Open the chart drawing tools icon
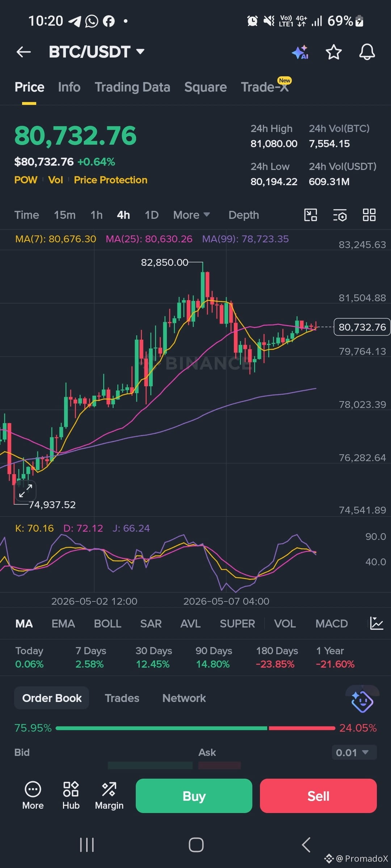 pyautogui.click(x=311, y=215)
